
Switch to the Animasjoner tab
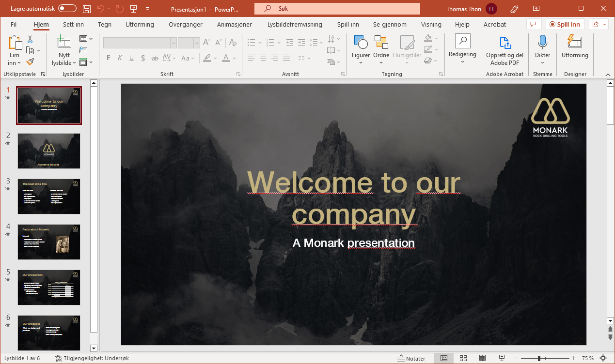[x=234, y=25]
